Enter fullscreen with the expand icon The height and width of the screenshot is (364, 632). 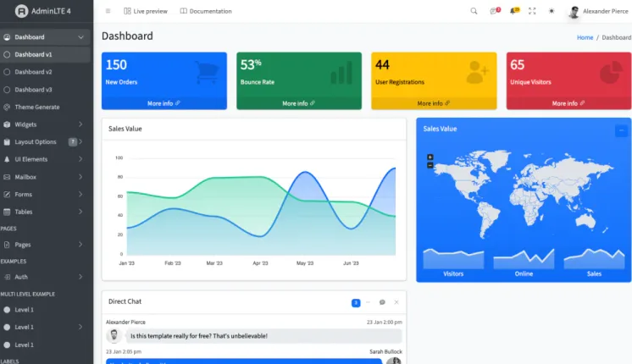point(532,11)
